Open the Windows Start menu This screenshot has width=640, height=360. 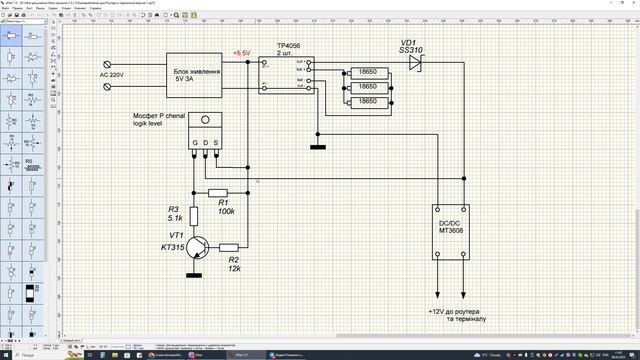[x=6, y=355]
